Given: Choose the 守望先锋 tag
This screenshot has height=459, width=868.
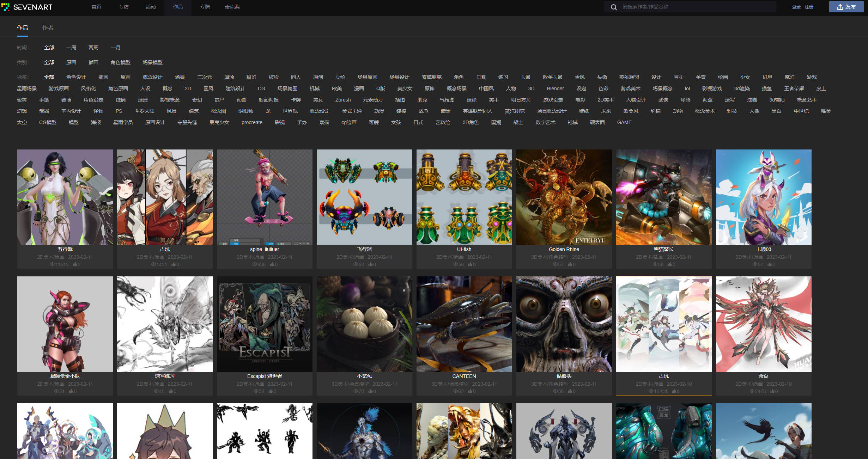Looking at the screenshot, I should [x=187, y=122].
